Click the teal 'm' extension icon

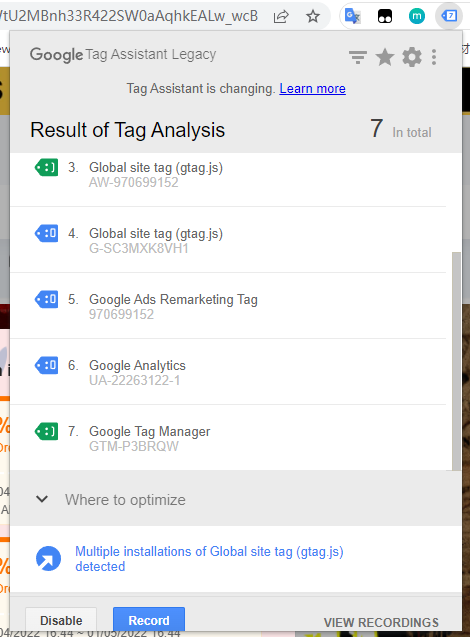pos(416,16)
